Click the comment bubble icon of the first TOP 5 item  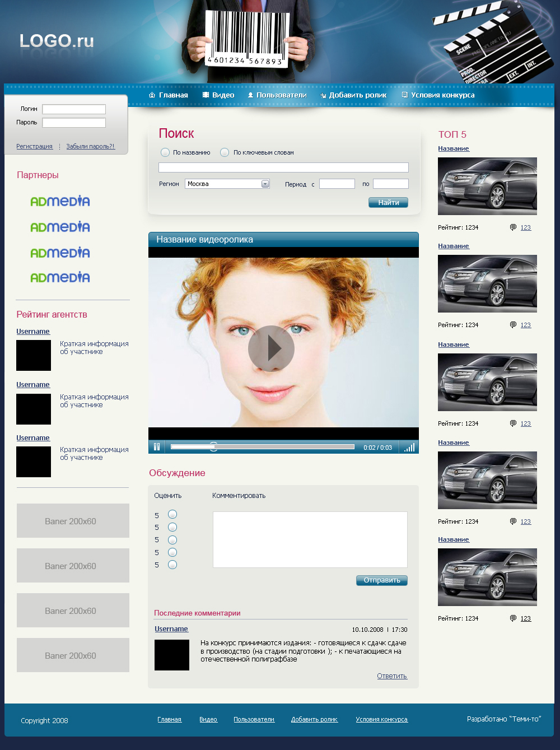click(513, 227)
